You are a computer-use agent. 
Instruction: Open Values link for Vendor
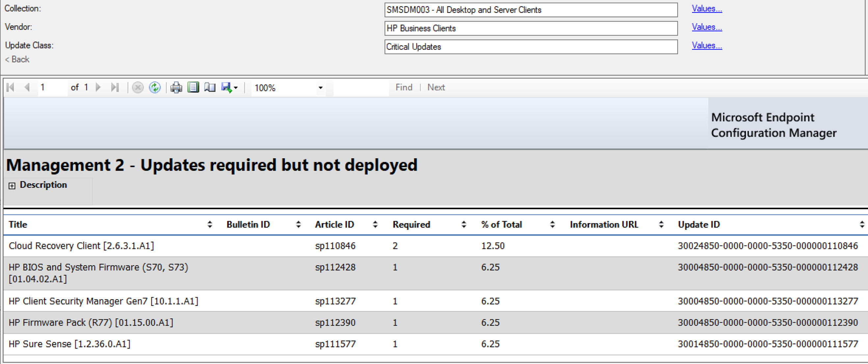click(x=707, y=27)
